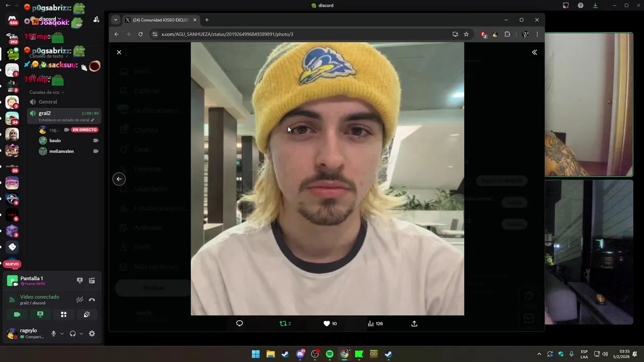This screenshot has width=644, height=362.
Task: Open the Windows Start menu
Action: click(x=256, y=354)
